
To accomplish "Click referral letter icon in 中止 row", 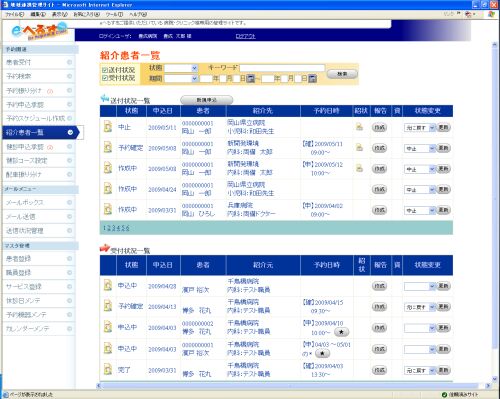I will pyautogui.click(x=359, y=127).
